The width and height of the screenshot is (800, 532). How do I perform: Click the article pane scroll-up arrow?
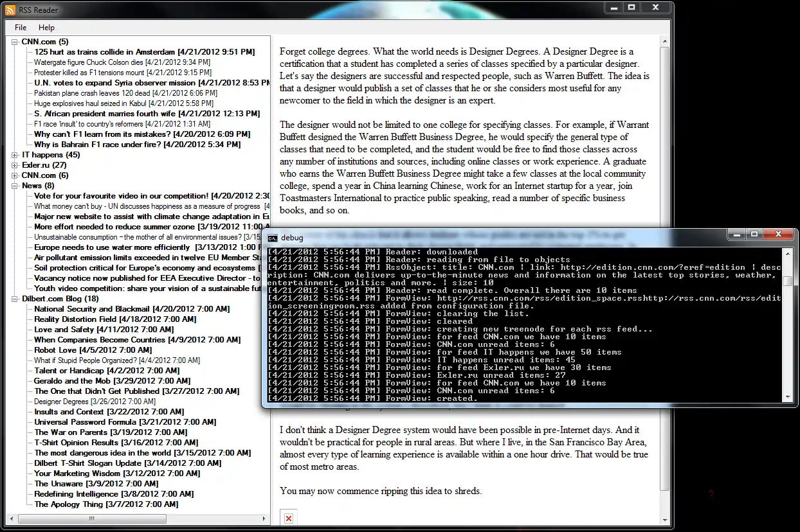pos(665,42)
